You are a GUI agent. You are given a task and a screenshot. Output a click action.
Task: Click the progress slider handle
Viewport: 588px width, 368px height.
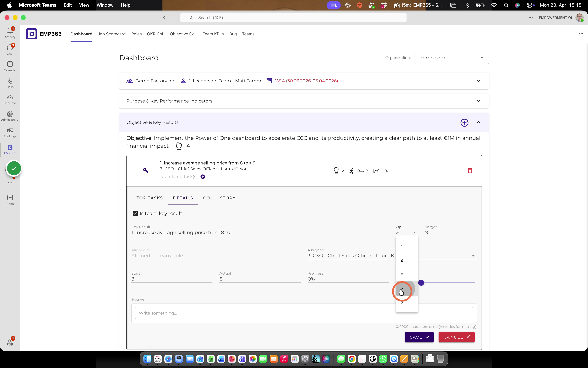pos(421,282)
